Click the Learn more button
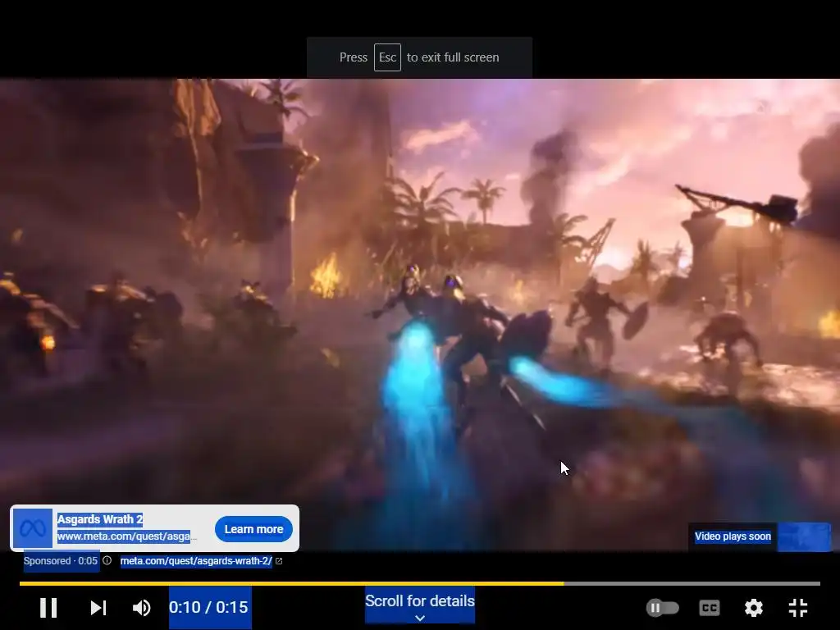Viewport: 840px width, 630px height. [253, 529]
